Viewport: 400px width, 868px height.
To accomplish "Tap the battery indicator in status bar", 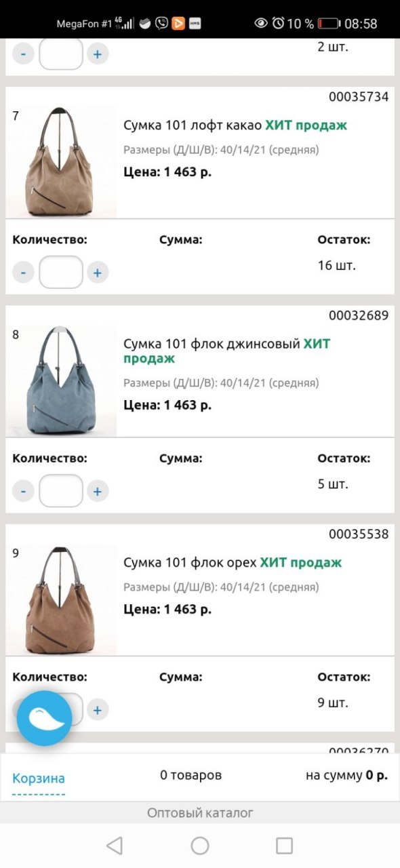I will (x=328, y=24).
